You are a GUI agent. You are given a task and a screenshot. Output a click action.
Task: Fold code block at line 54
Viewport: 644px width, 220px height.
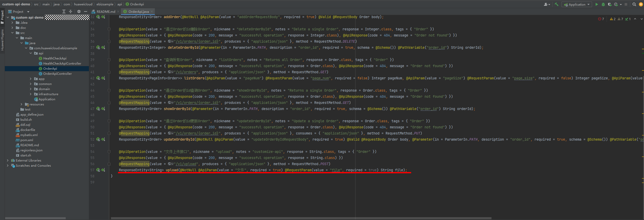pos(109,152)
